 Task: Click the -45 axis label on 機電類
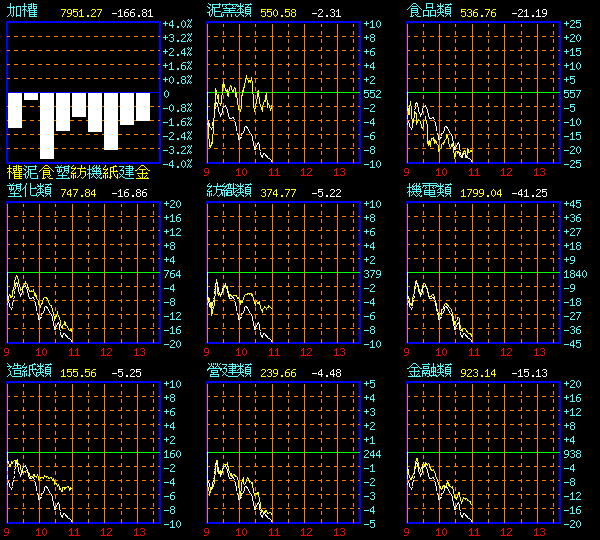pyautogui.click(x=572, y=344)
